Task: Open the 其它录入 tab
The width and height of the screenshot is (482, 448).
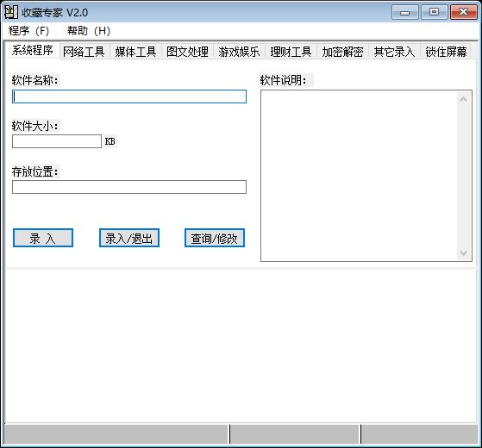Action: point(394,52)
